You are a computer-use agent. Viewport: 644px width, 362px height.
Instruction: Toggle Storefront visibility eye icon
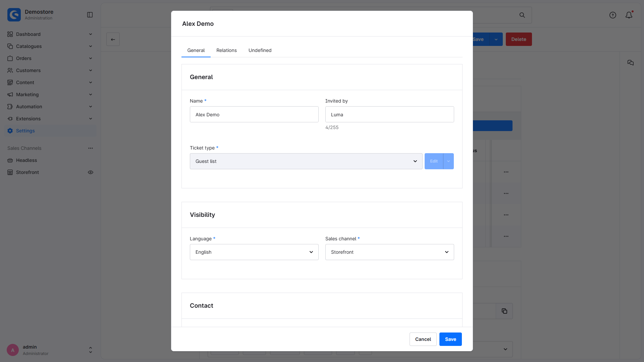coord(91,172)
